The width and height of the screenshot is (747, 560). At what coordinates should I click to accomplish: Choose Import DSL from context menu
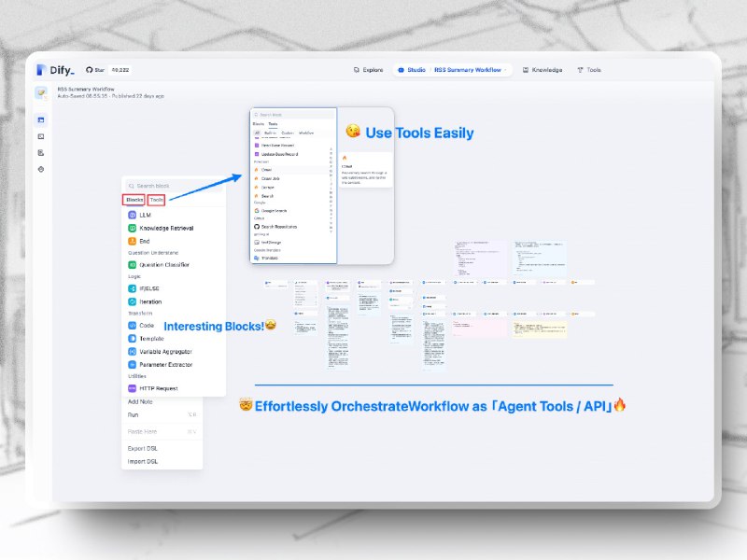coord(162,461)
